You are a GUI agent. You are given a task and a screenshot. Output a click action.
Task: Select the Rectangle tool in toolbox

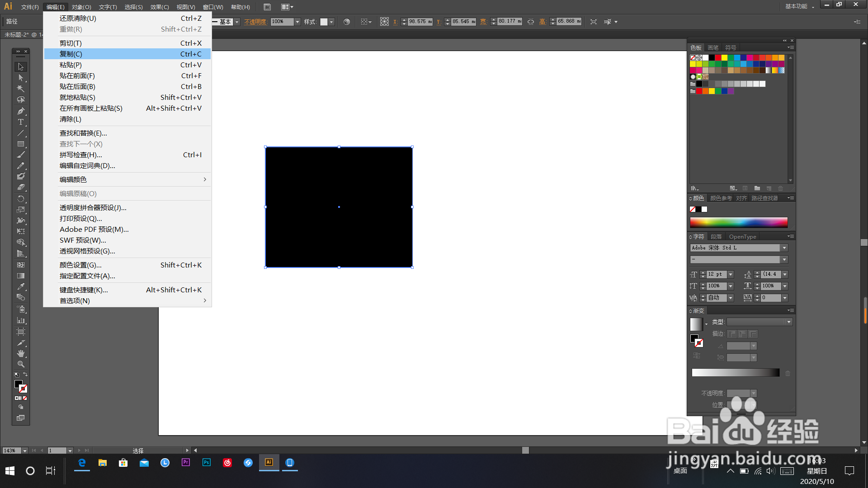[x=21, y=144]
